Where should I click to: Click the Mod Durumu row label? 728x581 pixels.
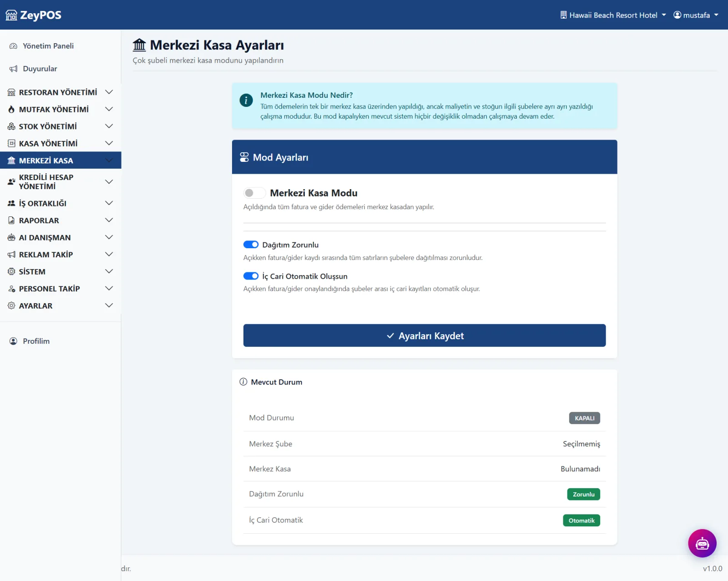point(271,418)
